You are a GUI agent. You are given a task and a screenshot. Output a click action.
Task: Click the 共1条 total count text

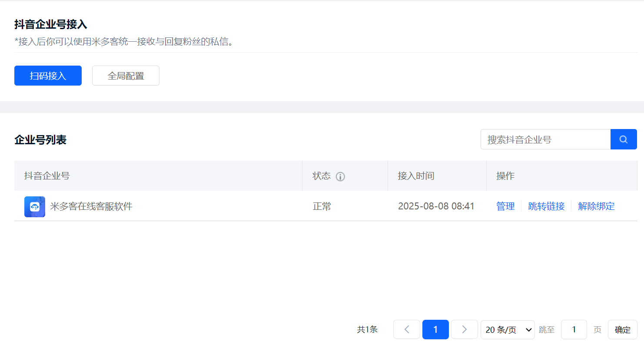(367, 330)
